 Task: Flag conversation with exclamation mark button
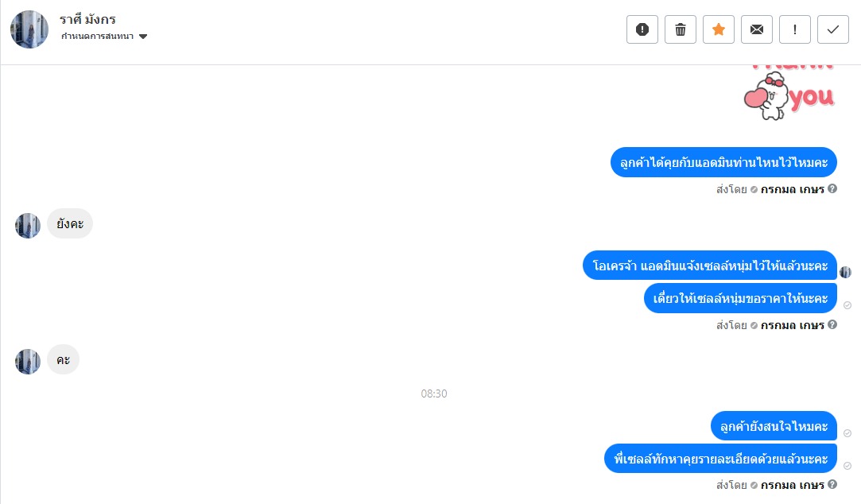794,29
